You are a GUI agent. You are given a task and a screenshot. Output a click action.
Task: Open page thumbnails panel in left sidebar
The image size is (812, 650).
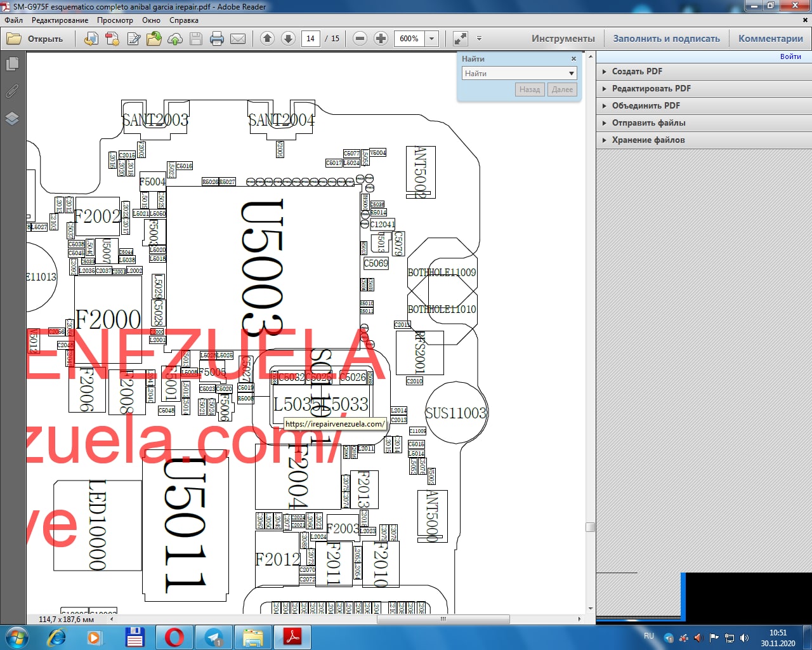tap(12, 64)
